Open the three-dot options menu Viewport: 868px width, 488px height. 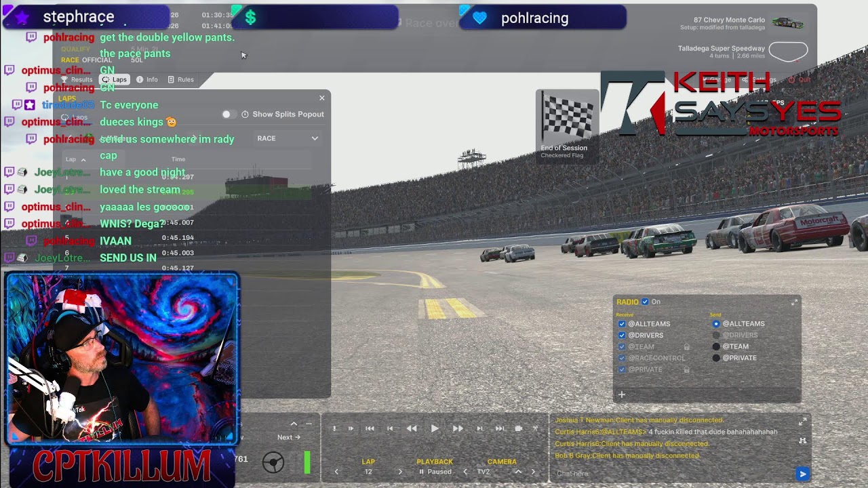[x=309, y=424]
